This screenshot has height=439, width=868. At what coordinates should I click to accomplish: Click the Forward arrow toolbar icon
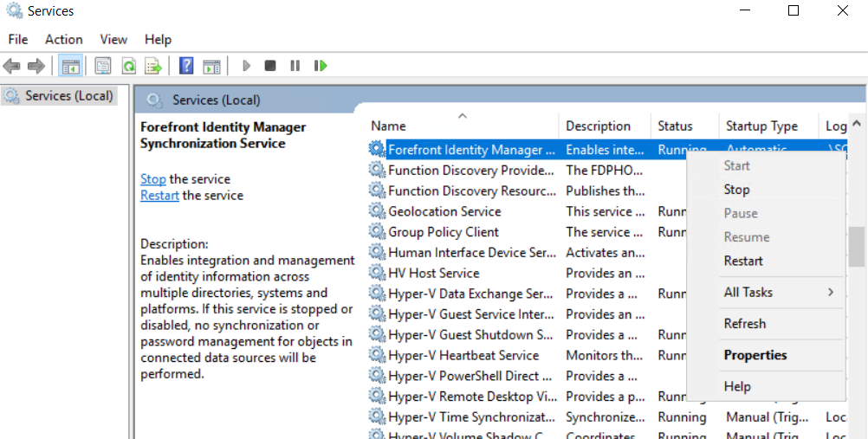(x=36, y=66)
